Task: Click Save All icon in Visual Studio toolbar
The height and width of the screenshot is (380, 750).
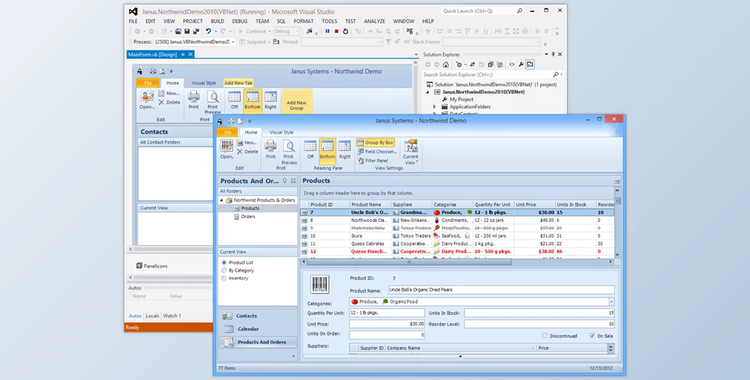Action: pyautogui.click(x=196, y=31)
